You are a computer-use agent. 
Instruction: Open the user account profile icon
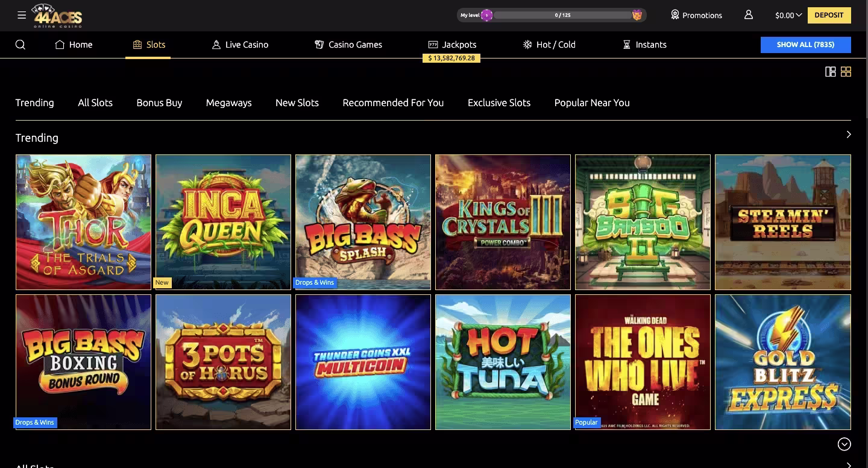749,15
